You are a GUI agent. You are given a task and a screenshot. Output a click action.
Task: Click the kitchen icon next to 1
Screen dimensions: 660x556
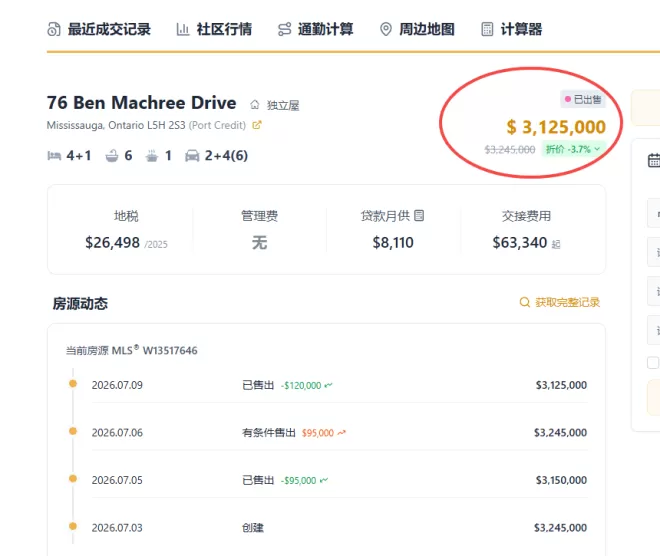click(x=152, y=156)
